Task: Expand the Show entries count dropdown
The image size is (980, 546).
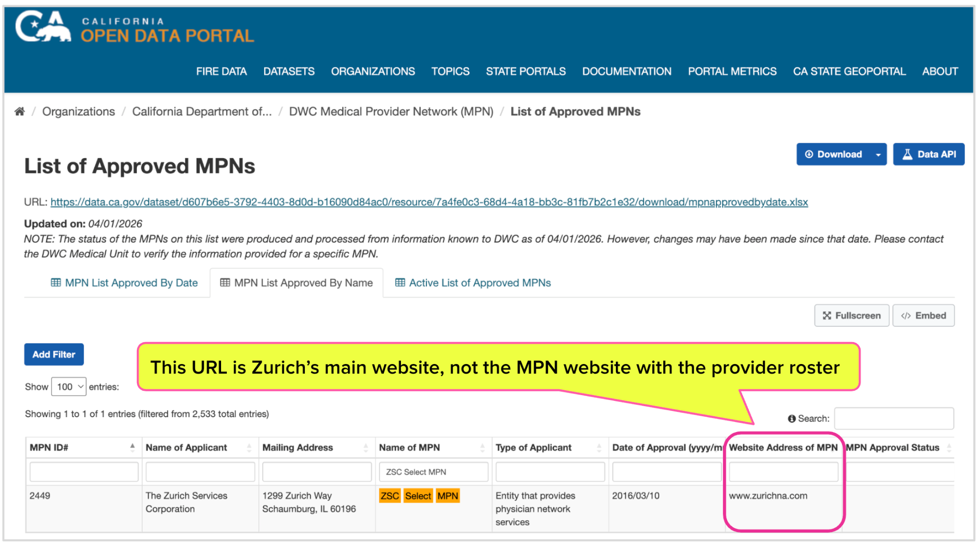Action: coord(69,387)
